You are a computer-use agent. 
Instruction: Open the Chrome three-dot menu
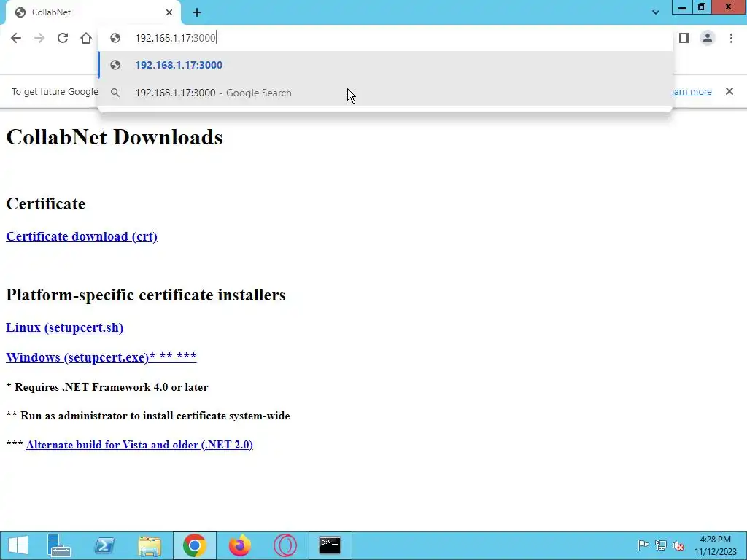click(731, 38)
